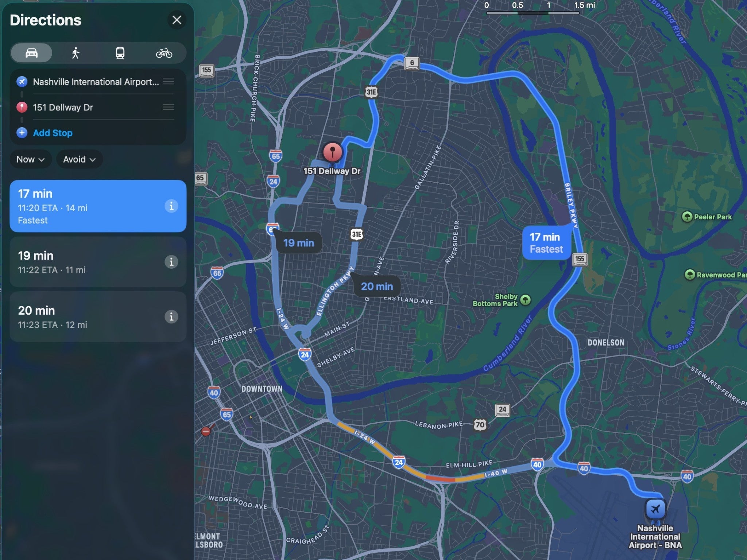Click the 151 Dellway Dr destination field
Screen dimensions: 747x560
point(63,108)
